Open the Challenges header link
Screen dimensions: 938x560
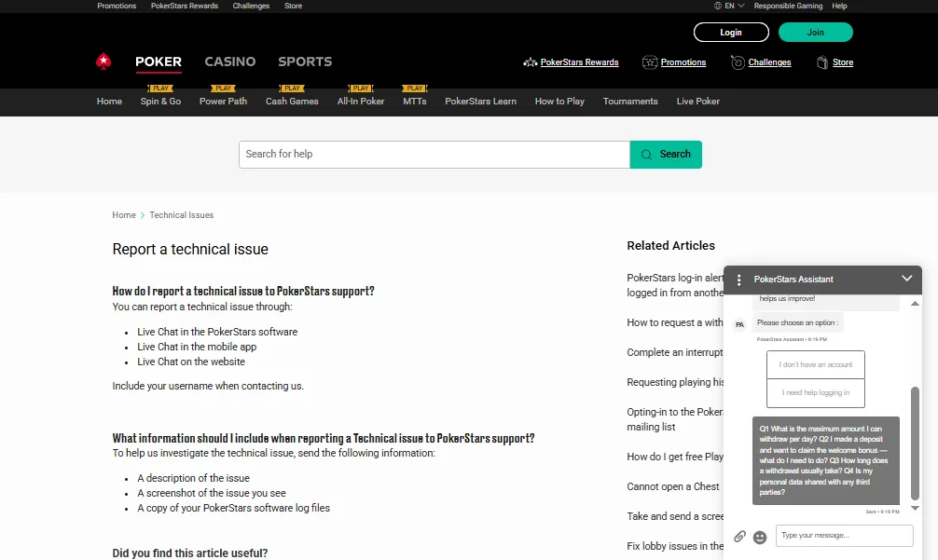(769, 62)
